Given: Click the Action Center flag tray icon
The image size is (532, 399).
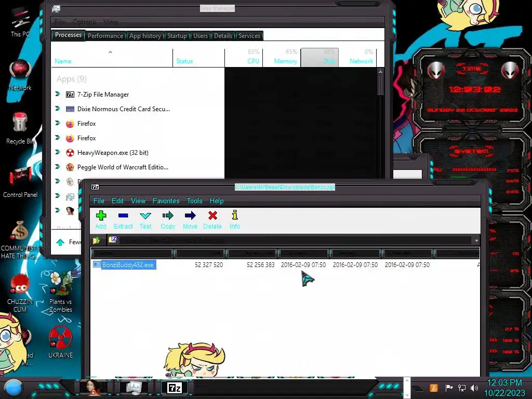Looking at the screenshot, I should 449,388.
